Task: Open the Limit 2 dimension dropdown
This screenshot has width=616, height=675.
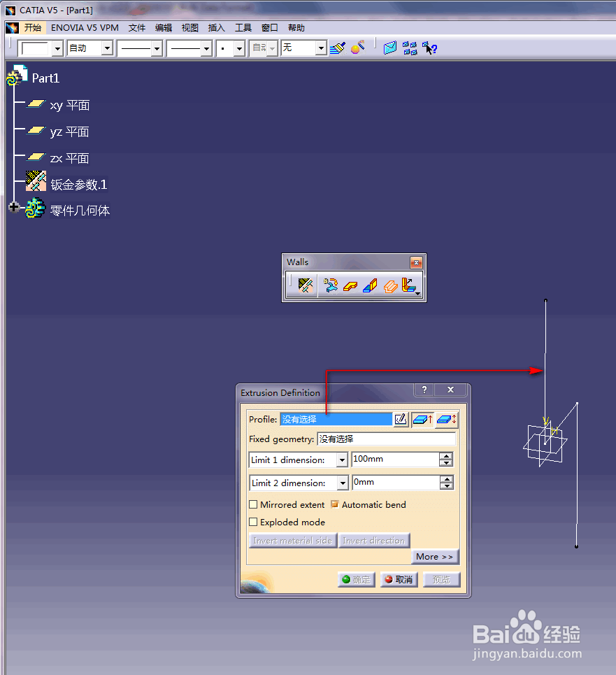Action: (343, 483)
